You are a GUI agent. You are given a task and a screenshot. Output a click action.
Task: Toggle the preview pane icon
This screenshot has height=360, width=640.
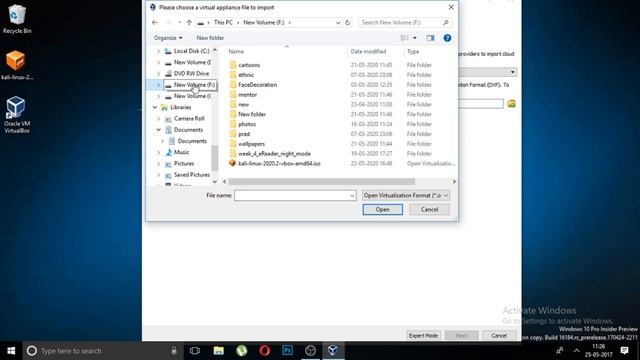click(x=430, y=38)
